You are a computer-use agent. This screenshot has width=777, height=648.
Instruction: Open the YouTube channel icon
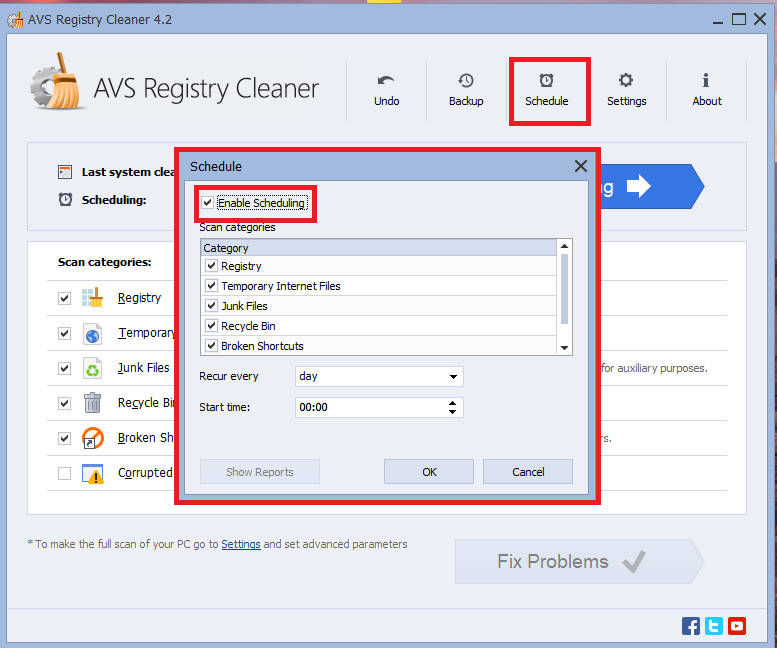pos(737,626)
